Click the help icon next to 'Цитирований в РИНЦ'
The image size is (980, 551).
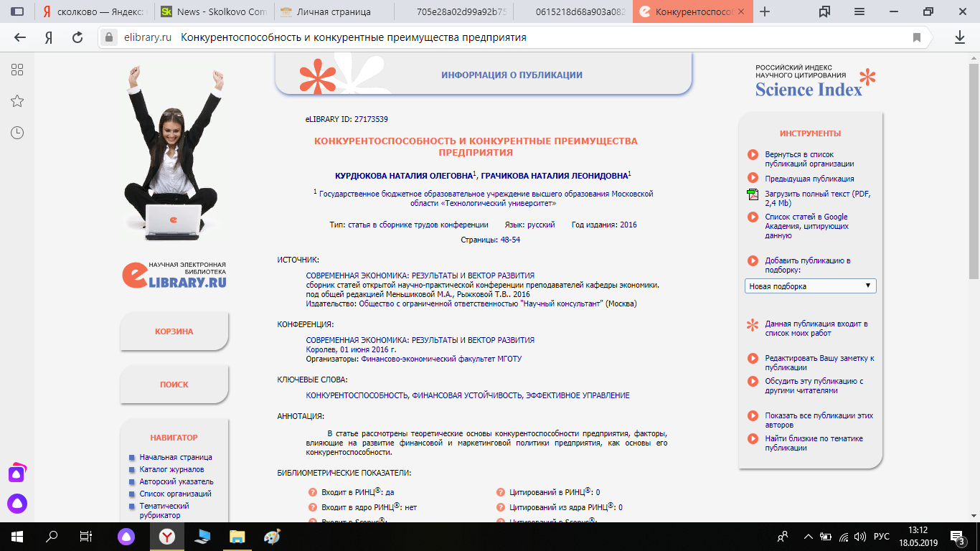(501, 492)
